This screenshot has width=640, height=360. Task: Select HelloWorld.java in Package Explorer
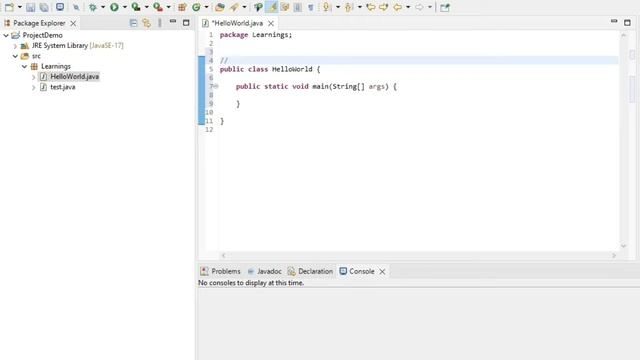[74, 76]
